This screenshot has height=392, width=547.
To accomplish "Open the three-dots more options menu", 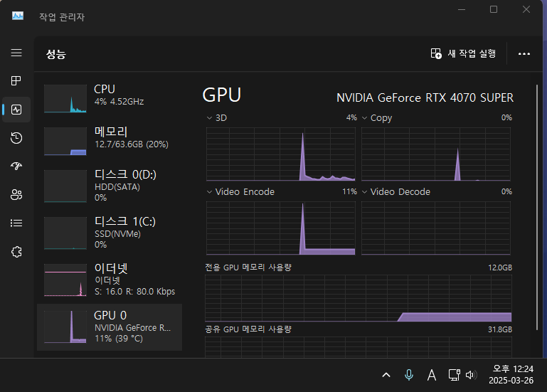I will pyautogui.click(x=524, y=54).
